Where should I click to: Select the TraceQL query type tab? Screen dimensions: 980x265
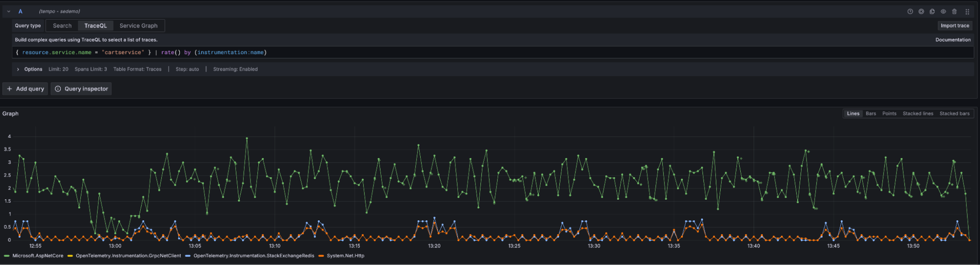(x=96, y=26)
